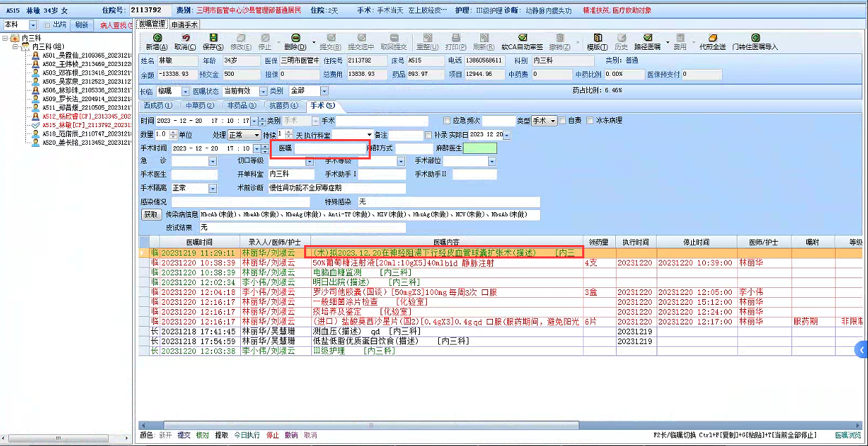
Task: Open the 医嘱管理 tab
Action: 152,24
